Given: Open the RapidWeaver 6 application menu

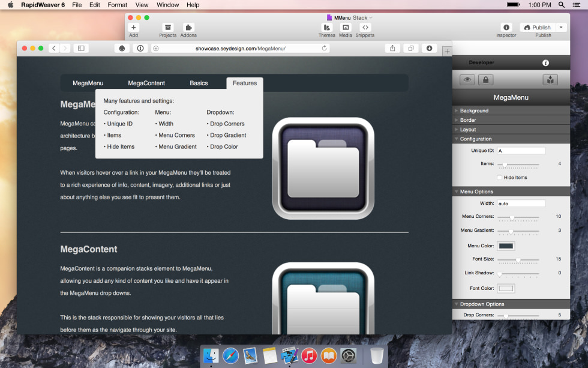Looking at the screenshot, I should pos(43,5).
